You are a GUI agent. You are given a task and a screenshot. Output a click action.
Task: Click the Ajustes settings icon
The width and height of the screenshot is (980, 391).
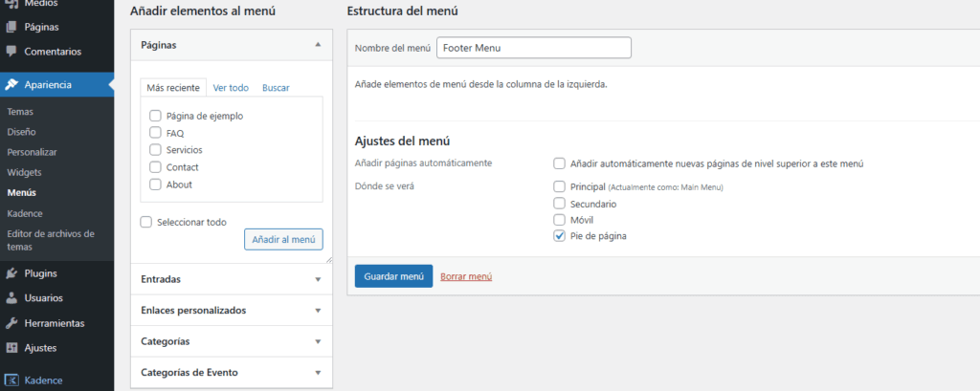pos(11,348)
